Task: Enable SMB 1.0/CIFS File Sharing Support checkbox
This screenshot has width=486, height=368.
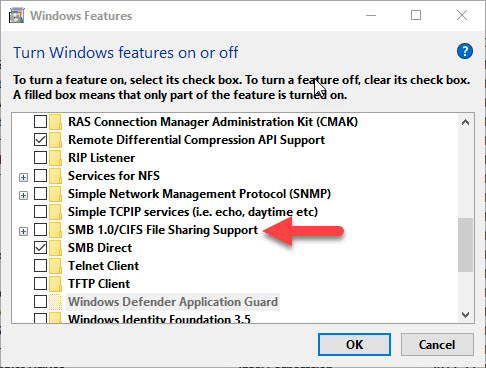Action: pos(40,230)
